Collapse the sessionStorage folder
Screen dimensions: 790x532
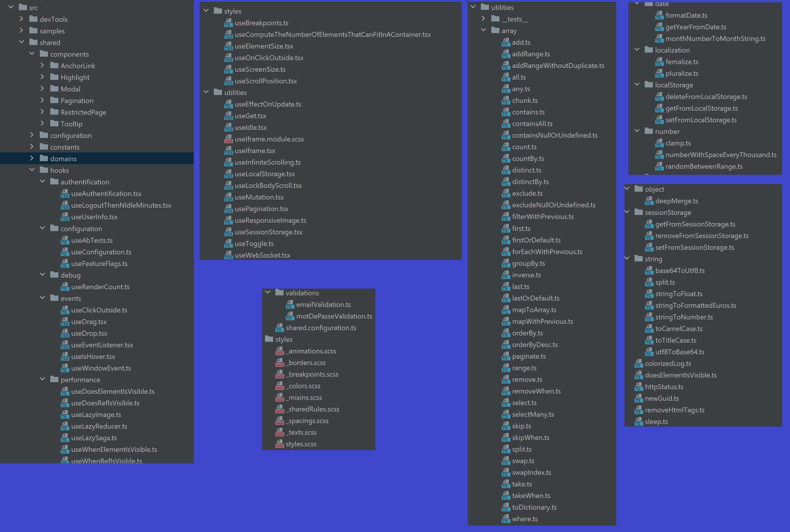click(x=627, y=212)
